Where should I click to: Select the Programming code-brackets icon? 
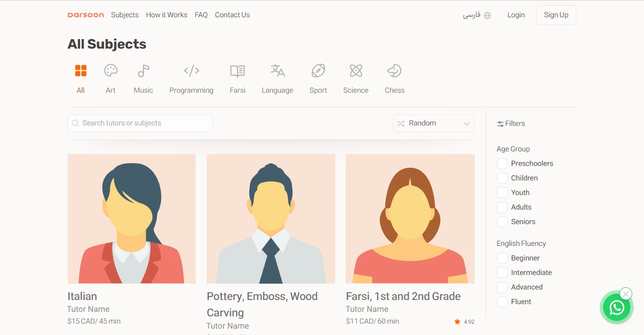tap(192, 70)
